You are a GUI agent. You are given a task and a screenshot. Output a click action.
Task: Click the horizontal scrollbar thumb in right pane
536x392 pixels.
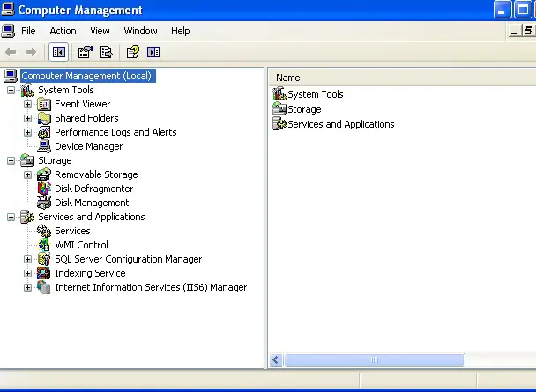375,359
